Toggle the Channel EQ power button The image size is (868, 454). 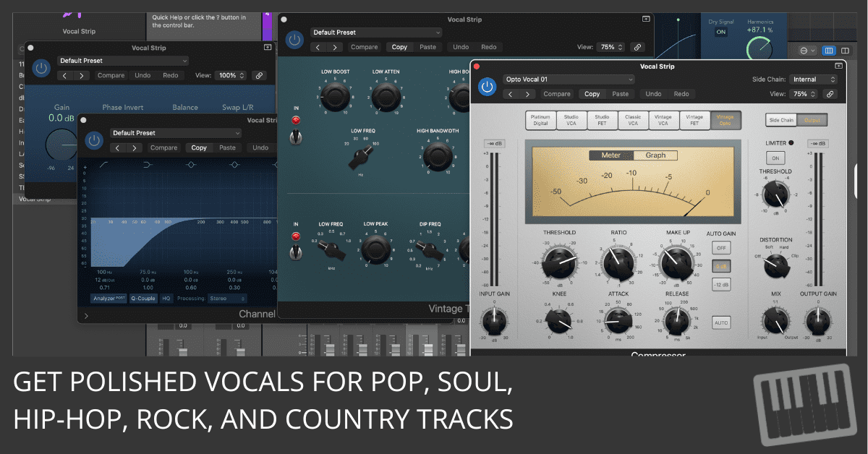(x=93, y=140)
